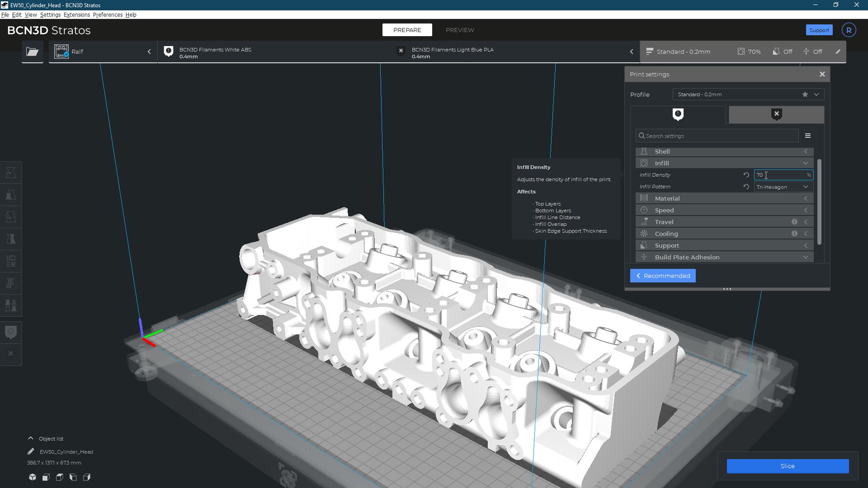Click the star favorite icon in Profile

pyautogui.click(x=805, y=94)
